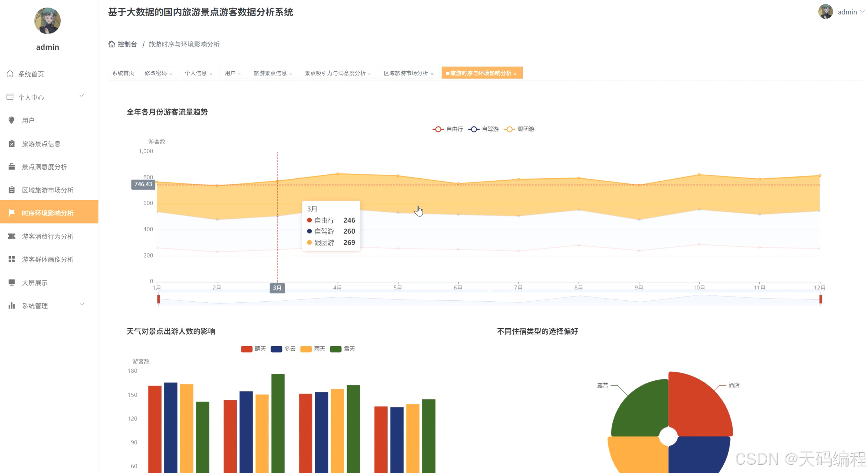Viewport: 868px width, 473px height.
Task: Switch to the 个人信息 tab
Action: point(196,73)
